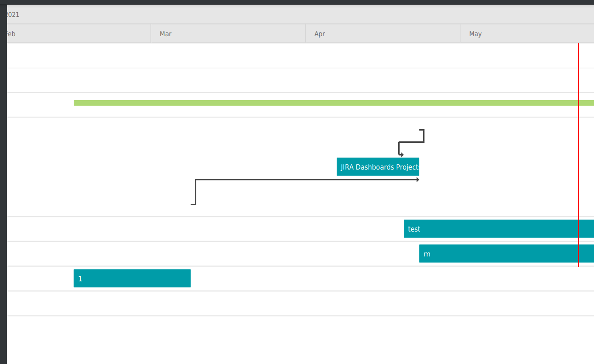Viewport: 594px width, 364px height.
Task: Click vertical segment of the lower-left dependency connector
Action: pyautogui.click(x=195, y=192)
